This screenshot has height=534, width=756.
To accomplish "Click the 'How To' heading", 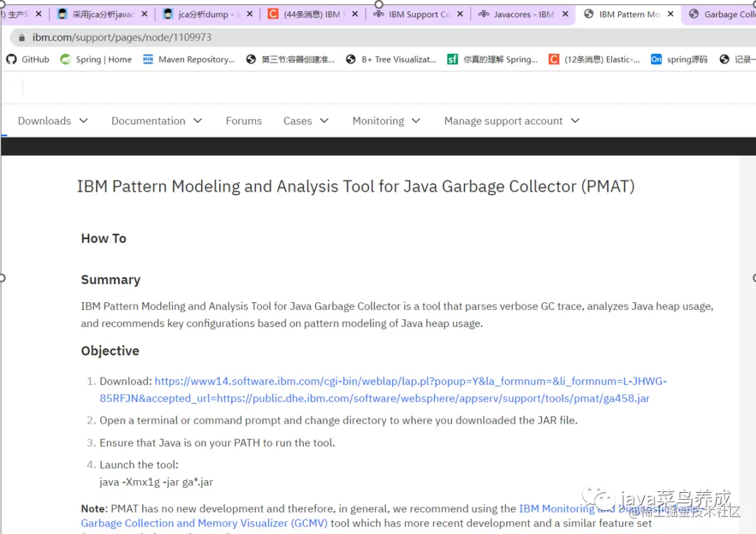I will [x=104, y=239].
